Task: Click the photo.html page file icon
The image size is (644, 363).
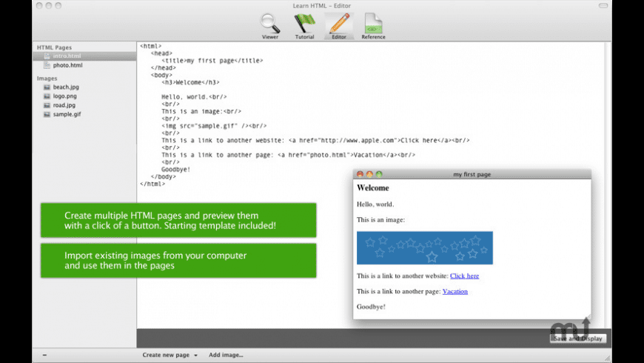Action: coord(47,65)
